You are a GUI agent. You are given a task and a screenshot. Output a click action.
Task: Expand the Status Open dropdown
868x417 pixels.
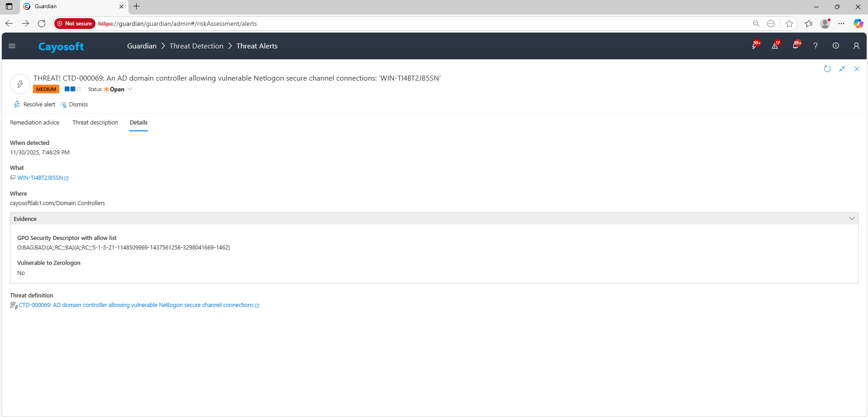(130, 89)
